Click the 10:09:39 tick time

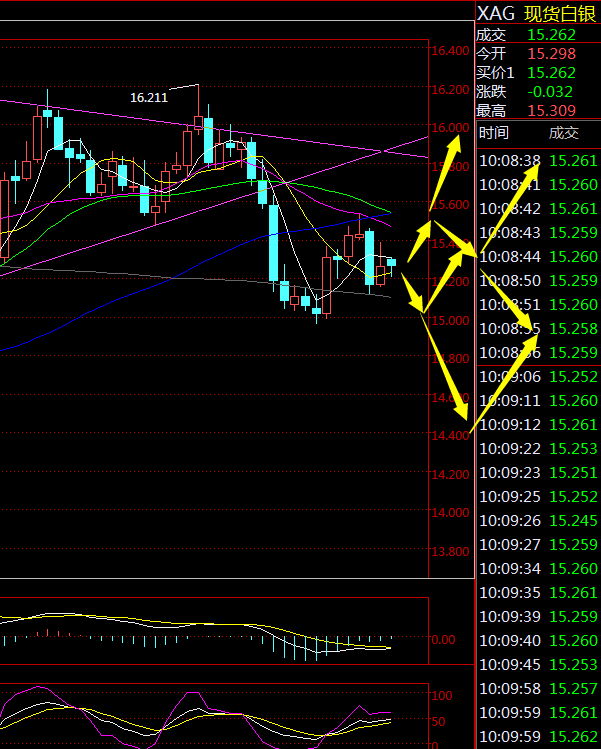(510, 617)
